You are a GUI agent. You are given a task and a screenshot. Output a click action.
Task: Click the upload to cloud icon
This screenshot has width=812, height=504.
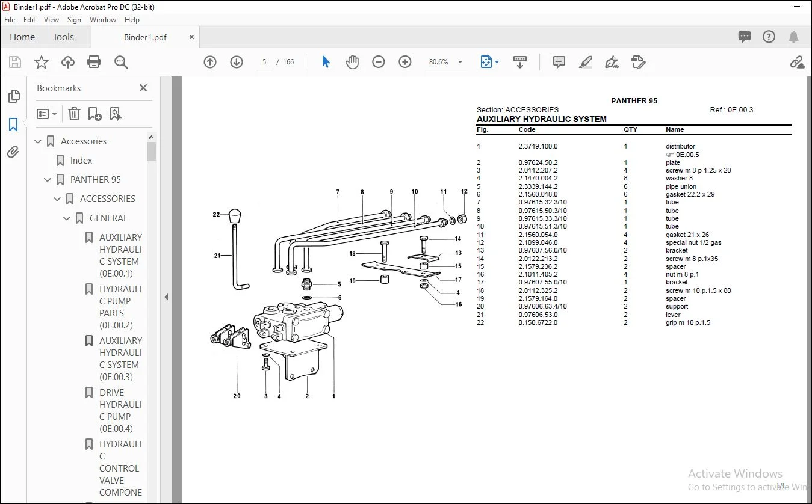point(68,62)
